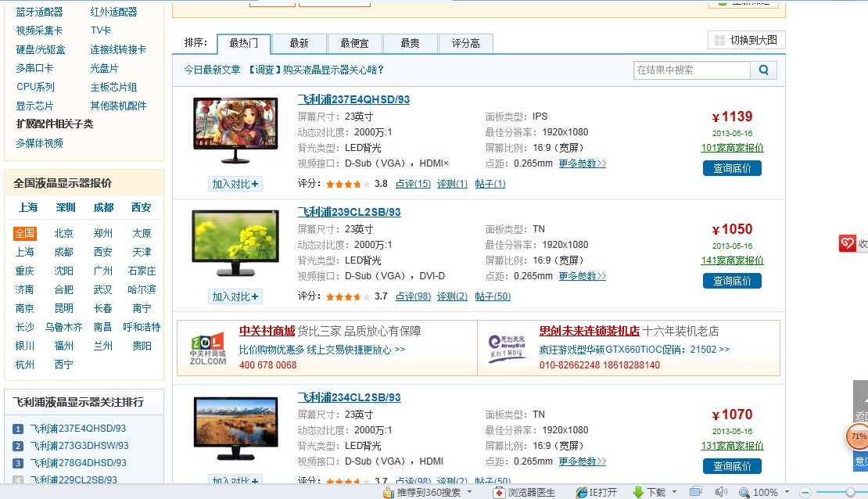Mute sound via the speaker icon
This screenshot has height=499, width=868.
tap(721, 492)
